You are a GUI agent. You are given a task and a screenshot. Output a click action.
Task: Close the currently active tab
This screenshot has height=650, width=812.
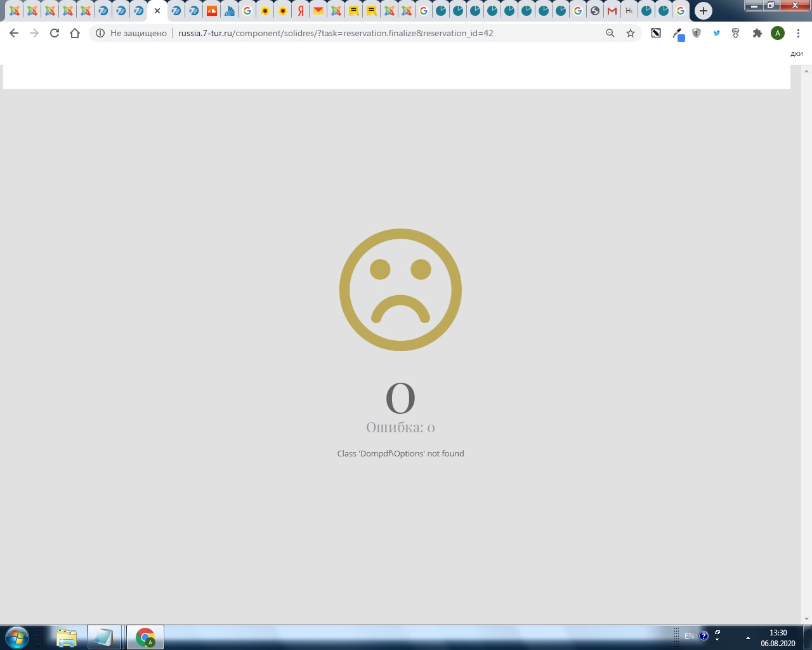157,11
